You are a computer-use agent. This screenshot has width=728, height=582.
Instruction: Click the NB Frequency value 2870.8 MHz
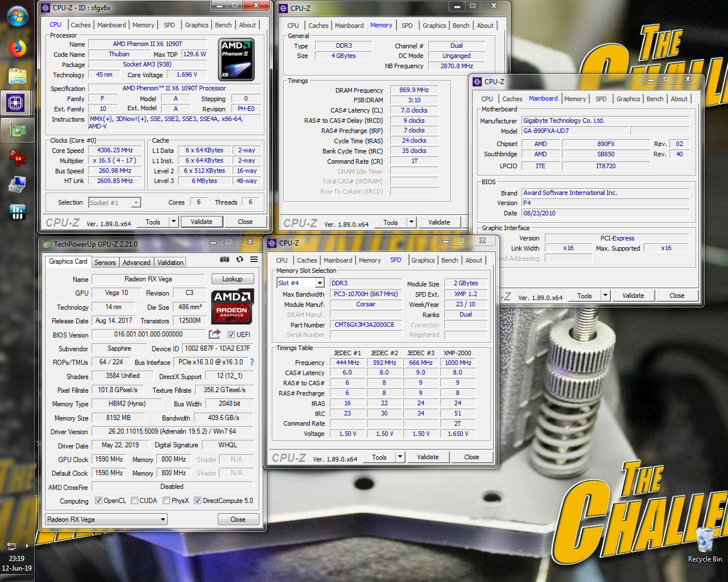457,66
